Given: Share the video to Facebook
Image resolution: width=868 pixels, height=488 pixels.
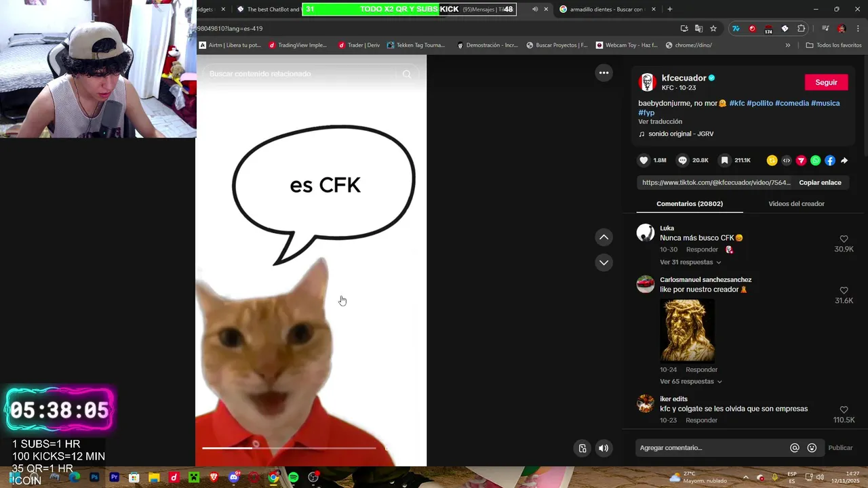Looking at the screenshot, I should click(x=830, y=161).
